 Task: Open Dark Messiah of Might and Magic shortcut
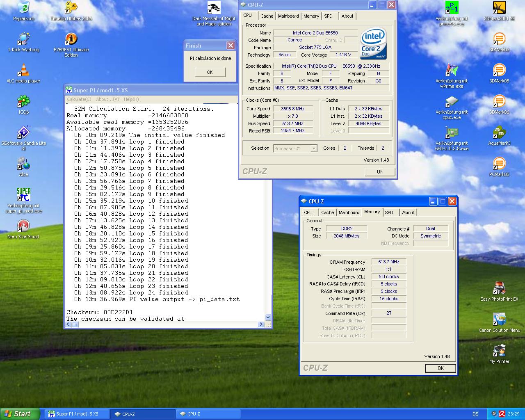click(214, 8)
